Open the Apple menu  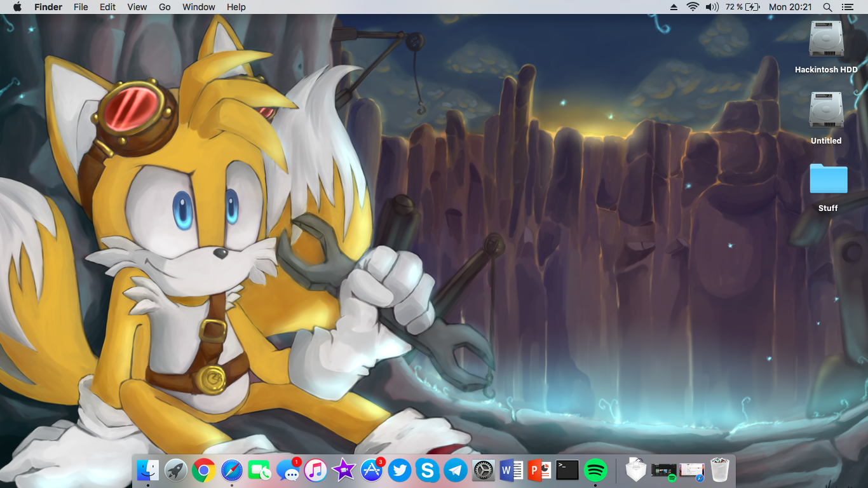click(17, 7)
